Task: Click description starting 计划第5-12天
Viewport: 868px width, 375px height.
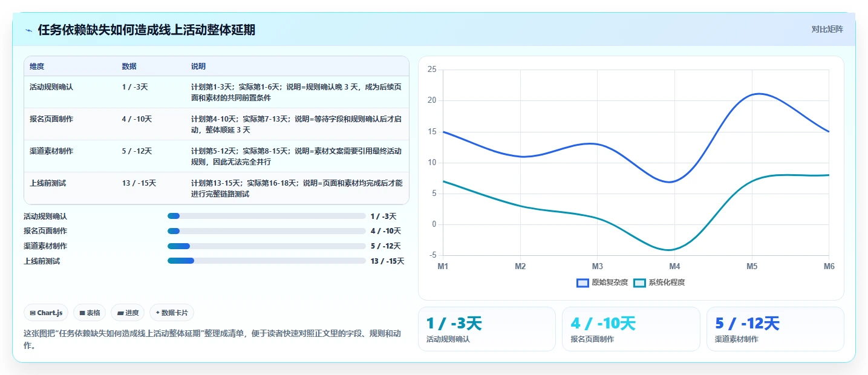Action: [296, 156]
